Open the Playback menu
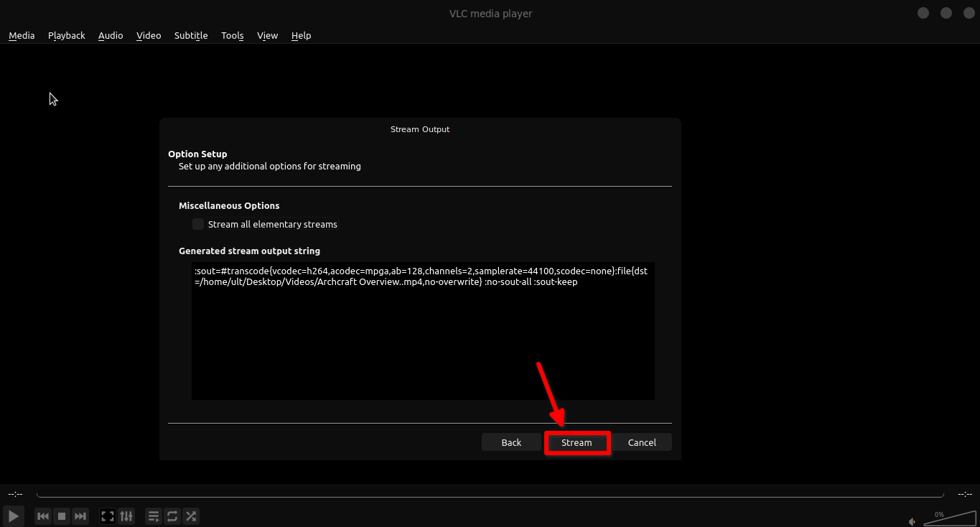 [x=67, y=35]
